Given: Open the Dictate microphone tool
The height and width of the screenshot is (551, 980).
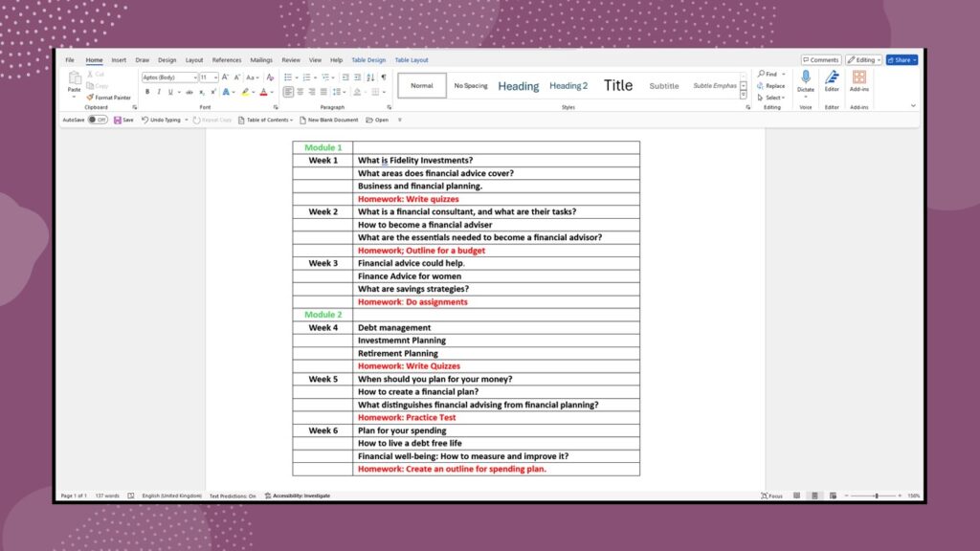Looking at the screenshot, I should point(805,77).
